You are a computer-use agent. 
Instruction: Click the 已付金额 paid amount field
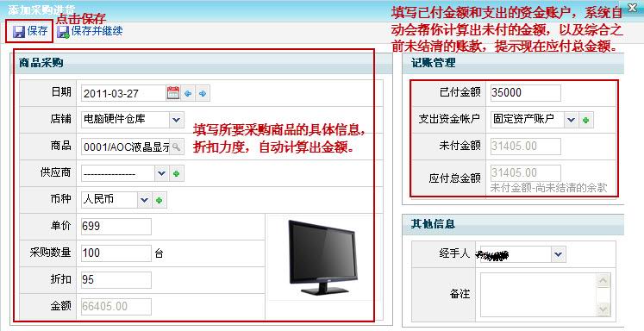(x=525, y=93)
